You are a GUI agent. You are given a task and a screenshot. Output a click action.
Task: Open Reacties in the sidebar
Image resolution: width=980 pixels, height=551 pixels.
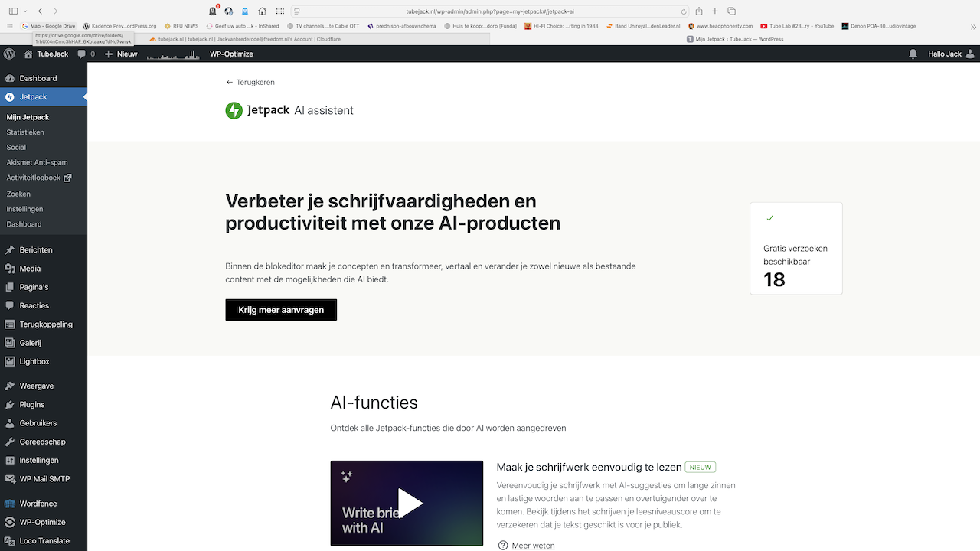(44, 305)
